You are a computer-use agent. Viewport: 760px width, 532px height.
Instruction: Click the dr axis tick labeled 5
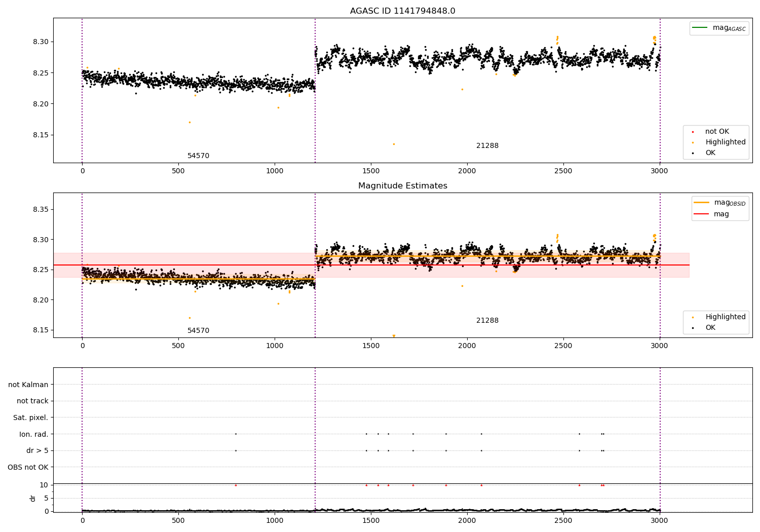[x=46, y=498]
